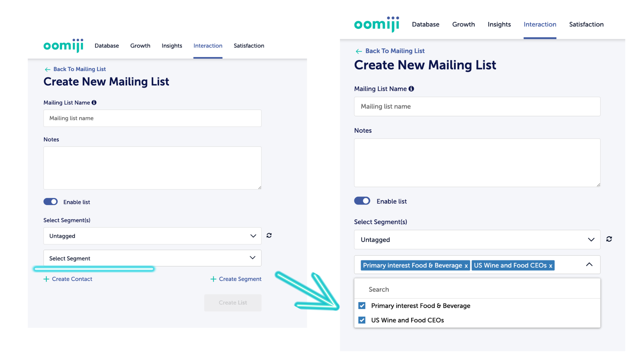Image resolution: width=644 pixels, height=362 pixels.
Task: Toggle Enable list switch in the left panel
Action: (51, 201)
